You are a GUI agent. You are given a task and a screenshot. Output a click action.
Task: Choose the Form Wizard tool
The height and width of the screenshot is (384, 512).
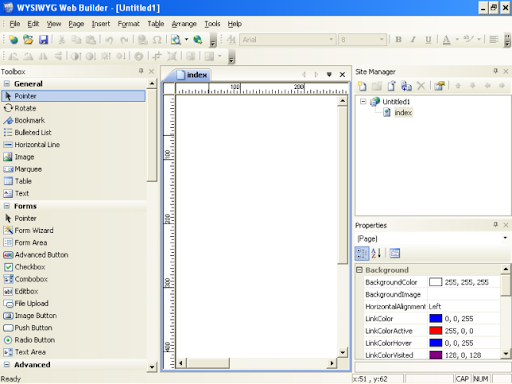coord(73,230)
